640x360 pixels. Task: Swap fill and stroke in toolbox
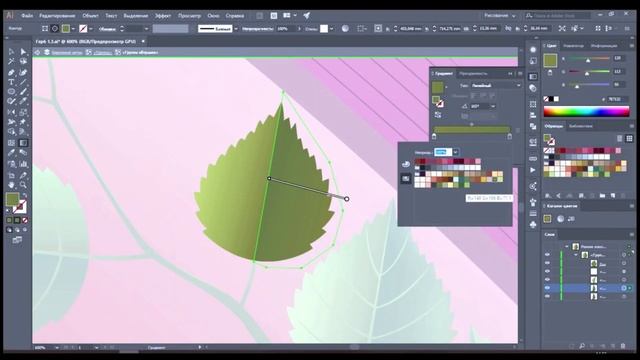[x=24, y=195]
